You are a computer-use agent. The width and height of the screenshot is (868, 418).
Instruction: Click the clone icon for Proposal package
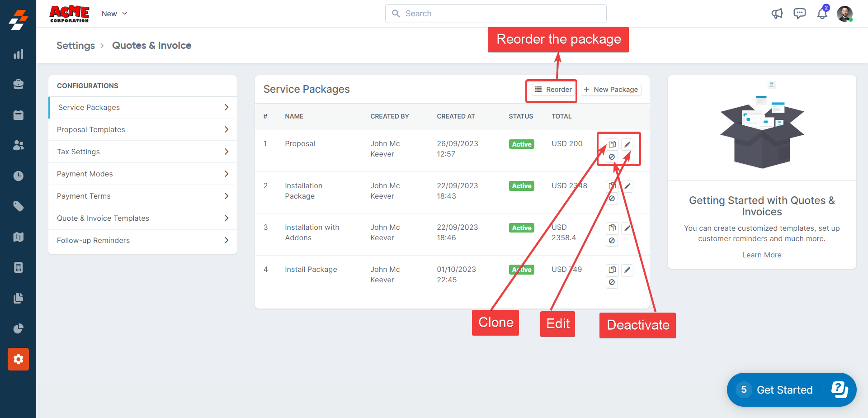pyautogui.click(x=612, y=144)
